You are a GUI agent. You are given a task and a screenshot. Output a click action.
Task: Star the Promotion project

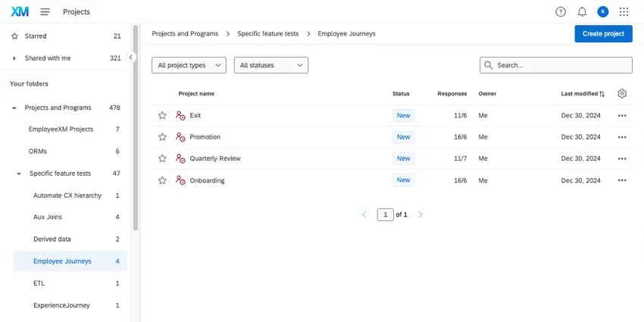162,137
